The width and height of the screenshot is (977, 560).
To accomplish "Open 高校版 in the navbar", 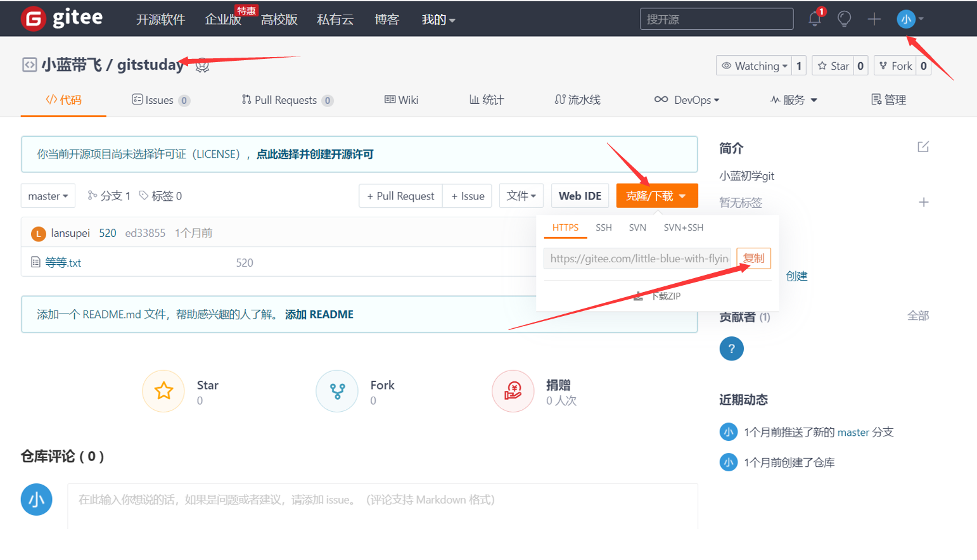I will point(279,20).
